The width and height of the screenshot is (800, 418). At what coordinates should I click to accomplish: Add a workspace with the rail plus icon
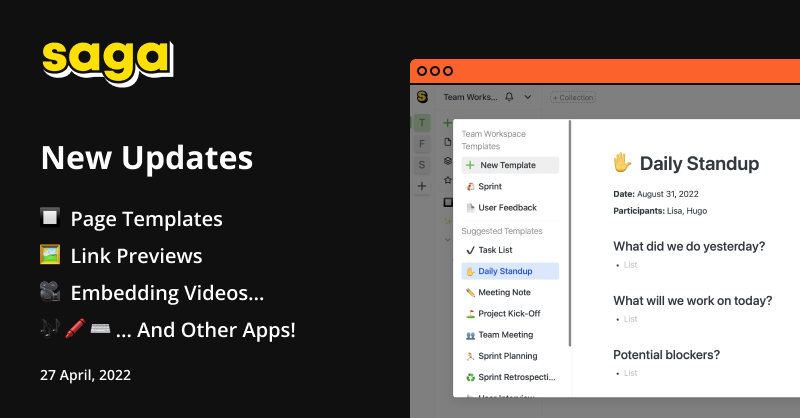tap(422, 186)
